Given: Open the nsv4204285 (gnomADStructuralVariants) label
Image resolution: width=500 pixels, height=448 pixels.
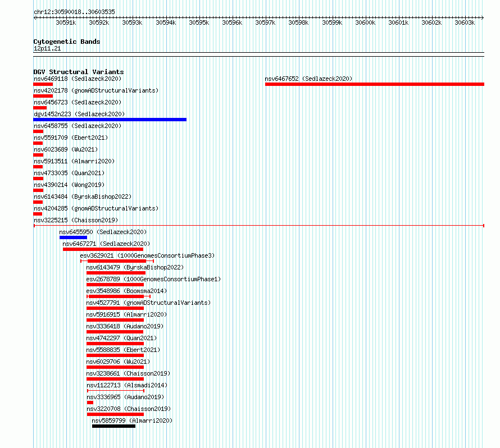Looking at the screenshot, I should pos(96,208).
